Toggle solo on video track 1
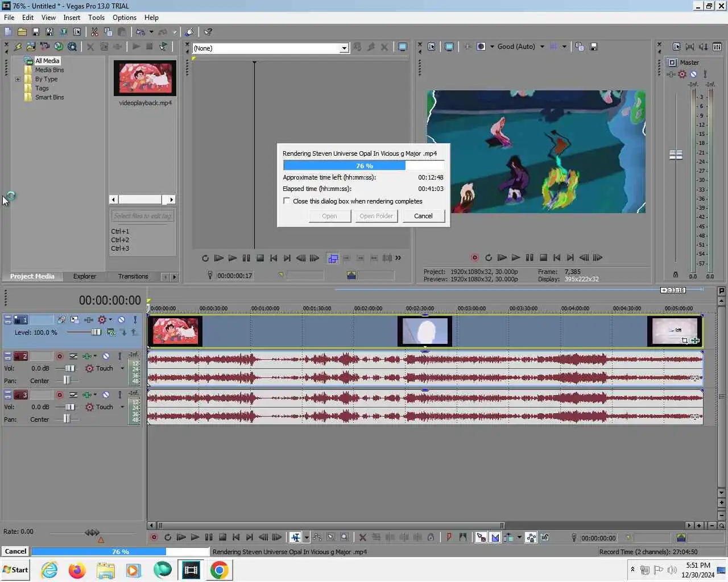Screen dimensions: 728x582 tap(135, 320)
